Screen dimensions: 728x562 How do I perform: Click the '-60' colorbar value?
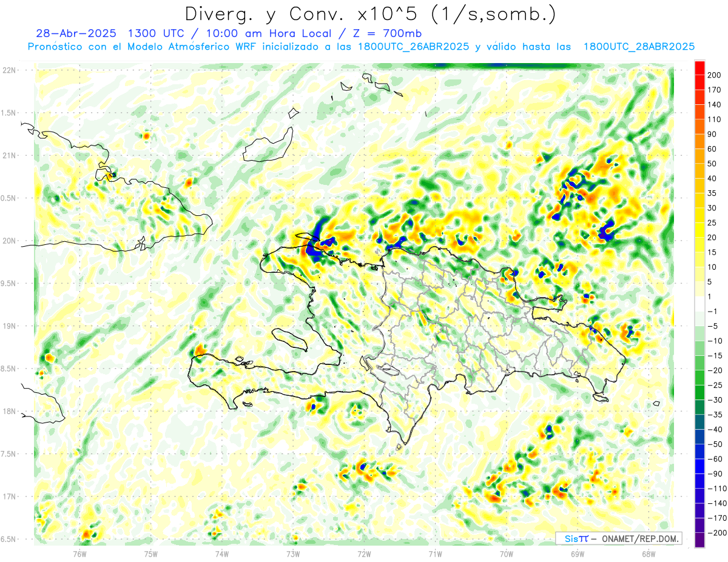[714, 459]
